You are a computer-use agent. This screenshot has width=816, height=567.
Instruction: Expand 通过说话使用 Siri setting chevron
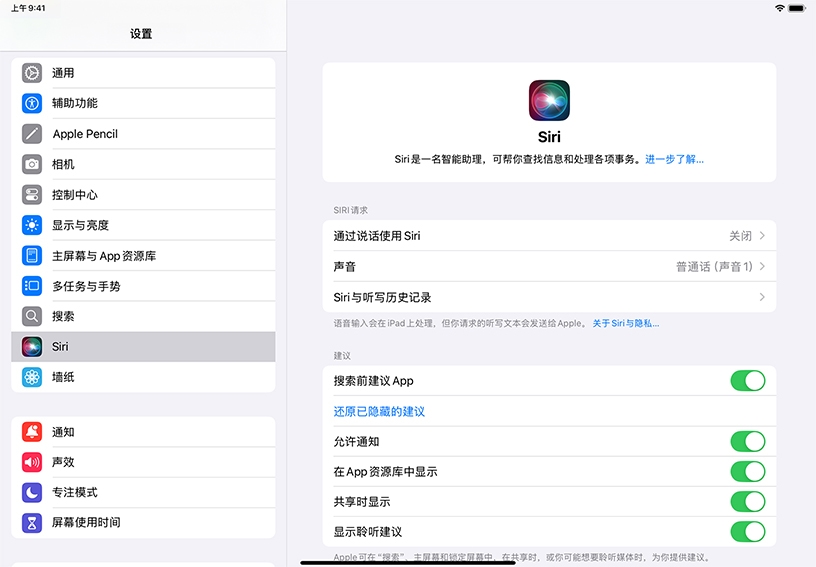(762, 236)
